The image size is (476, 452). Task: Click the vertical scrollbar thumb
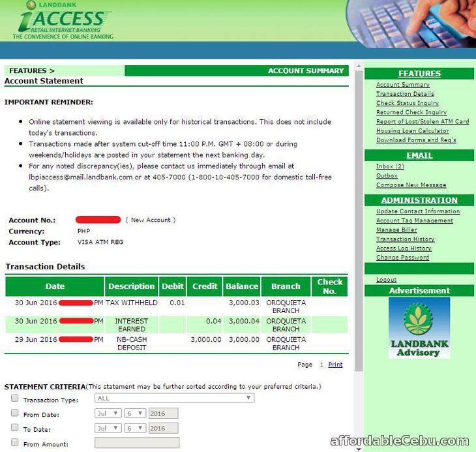point(359,221)
